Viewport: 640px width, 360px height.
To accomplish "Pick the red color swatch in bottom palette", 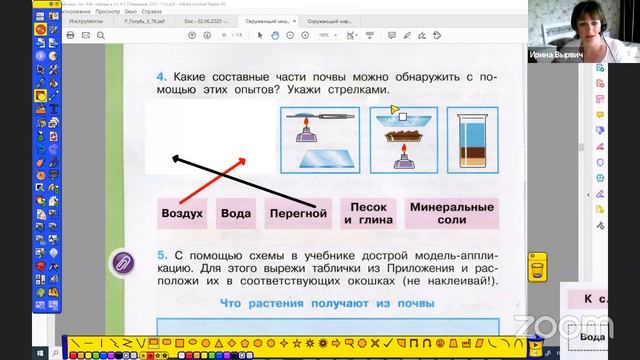I will [73, 356].
